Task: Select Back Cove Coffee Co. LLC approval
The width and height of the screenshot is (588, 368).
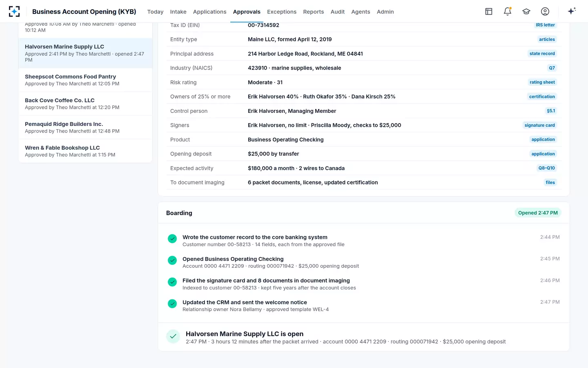Action: click(x=85, y=104)
